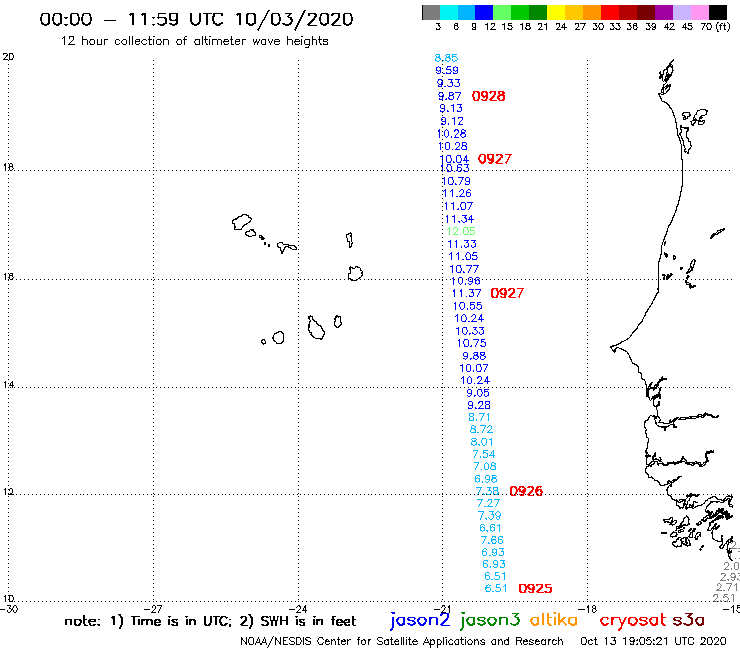The width and height of the screenshot is (740, 650).
Task: Click the '12 hour collection' subtitle
Action: tap(195, 41)
